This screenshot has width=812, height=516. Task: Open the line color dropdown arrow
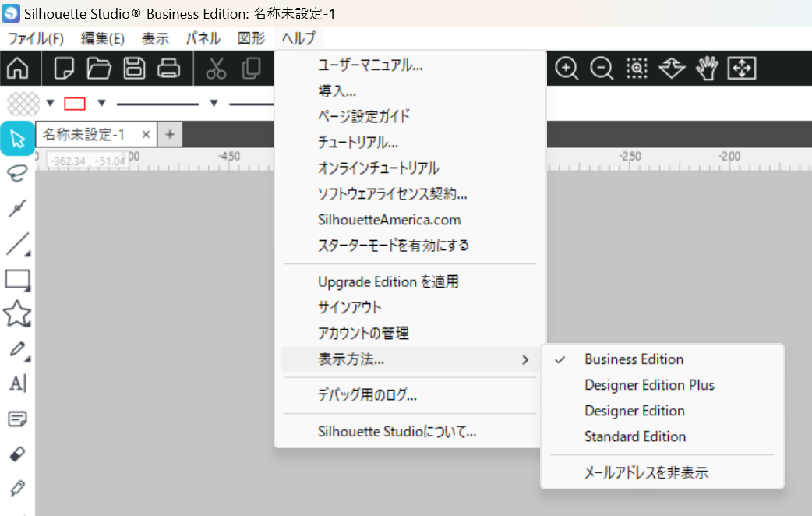(x=101, y=103)
